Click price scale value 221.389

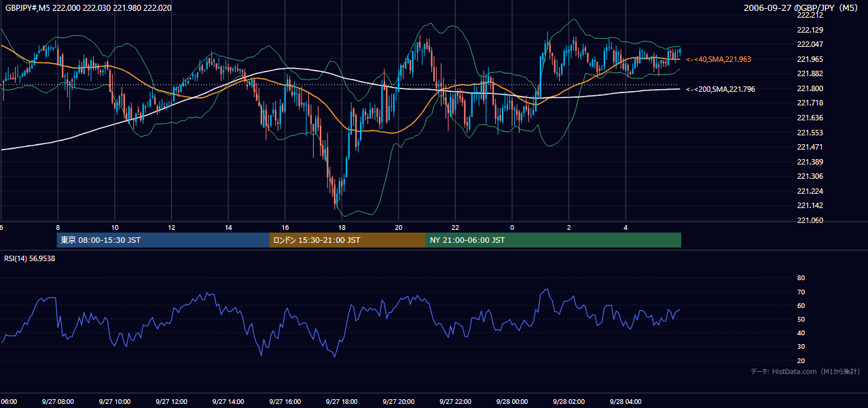(x=810, y=162)
